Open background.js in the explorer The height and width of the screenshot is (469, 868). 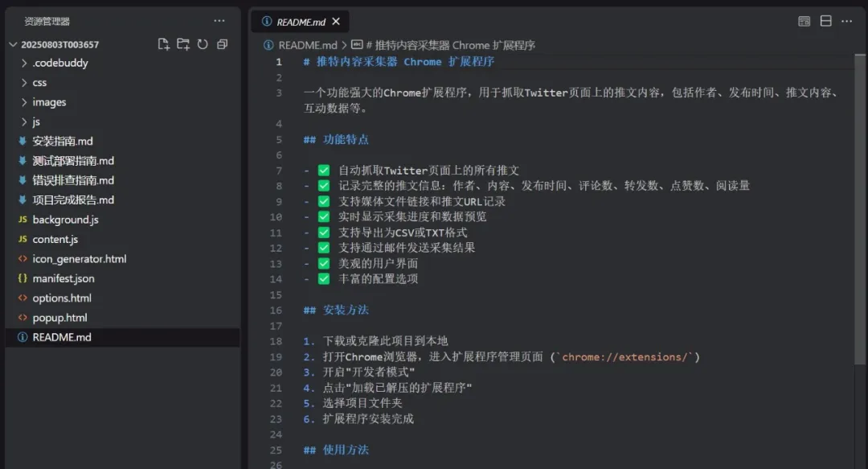point(65,220)
